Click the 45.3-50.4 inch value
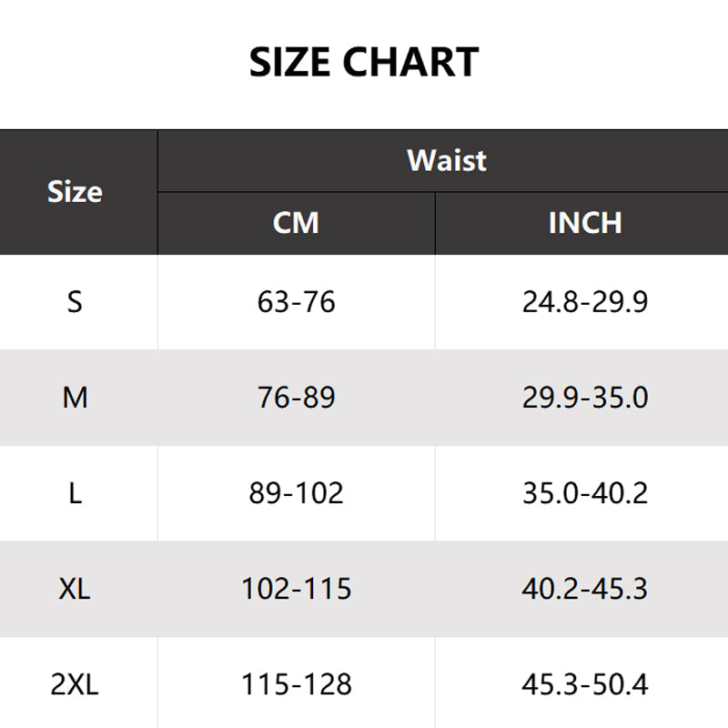Viewport: 728px width, 728px height. [x=585, y=684]
